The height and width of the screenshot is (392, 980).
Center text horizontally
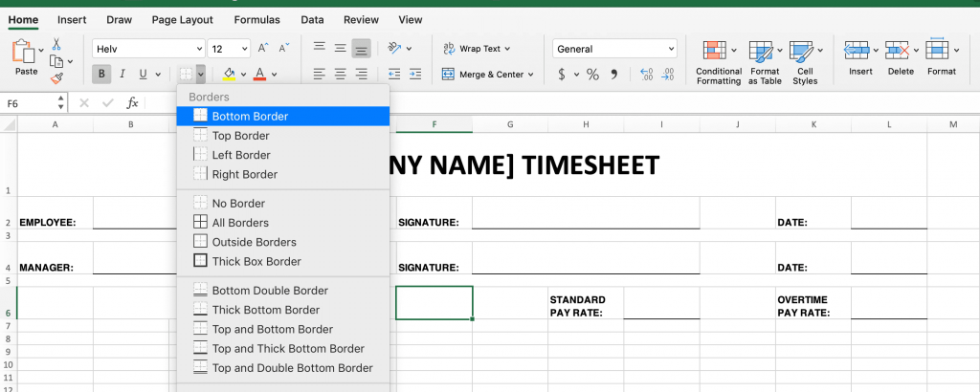pyautogui.click(x=340, y=75)
